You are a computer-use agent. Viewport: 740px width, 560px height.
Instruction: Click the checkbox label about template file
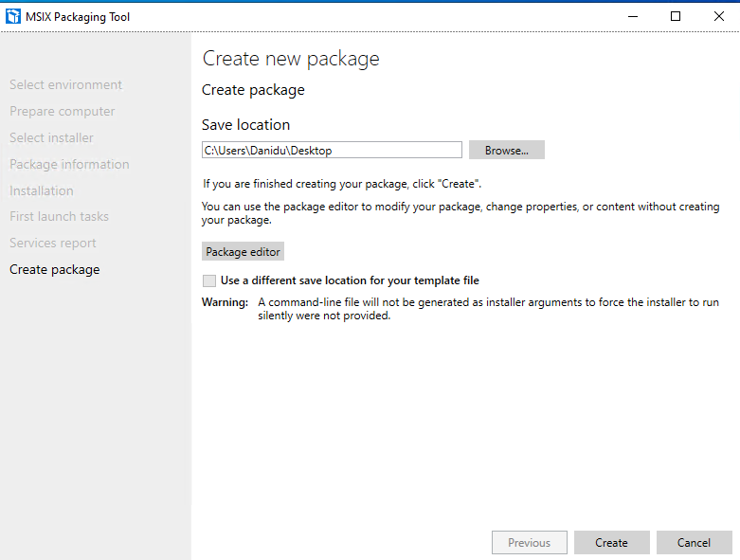350,280
